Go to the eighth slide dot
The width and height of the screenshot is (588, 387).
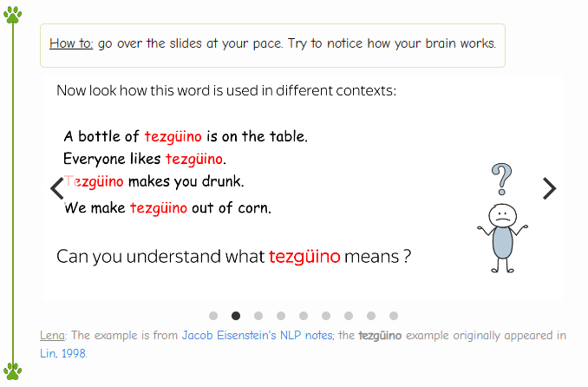(371, 316)
